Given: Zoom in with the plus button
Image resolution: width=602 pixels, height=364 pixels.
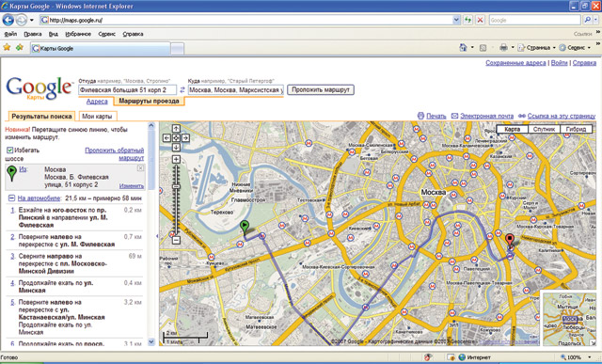Looking at the screenshot, I should pos(176,159).
